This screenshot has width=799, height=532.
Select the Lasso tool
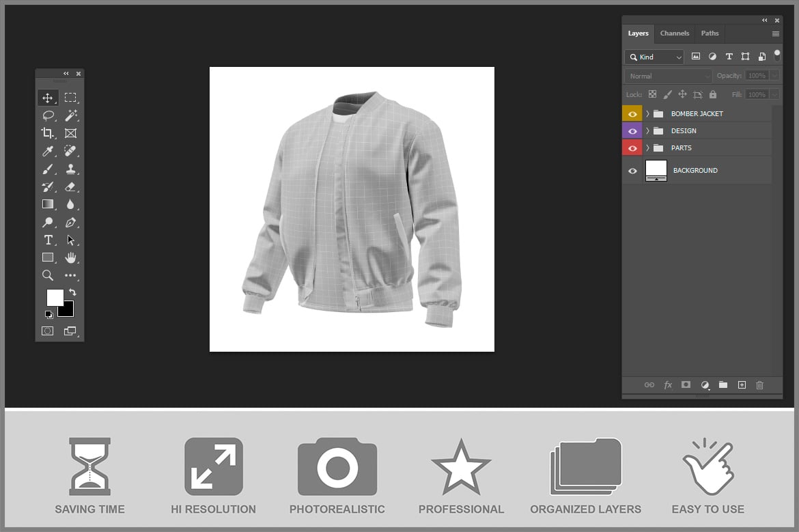point(48,115)
